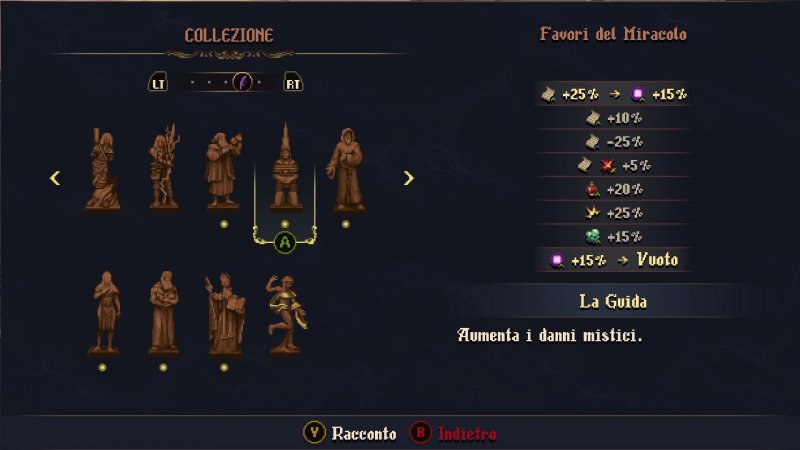Click the +15% Vuoto favor entry
This screenshot has width=800, height=450.
[x=613, y=260]
